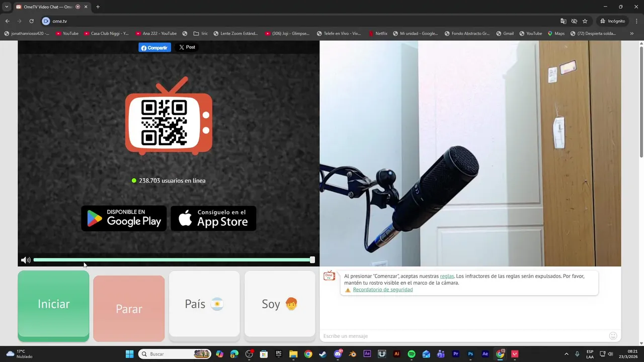644x362 pixels.
Task: Open the Maps bookmark
Action: (x=556, y=34)
